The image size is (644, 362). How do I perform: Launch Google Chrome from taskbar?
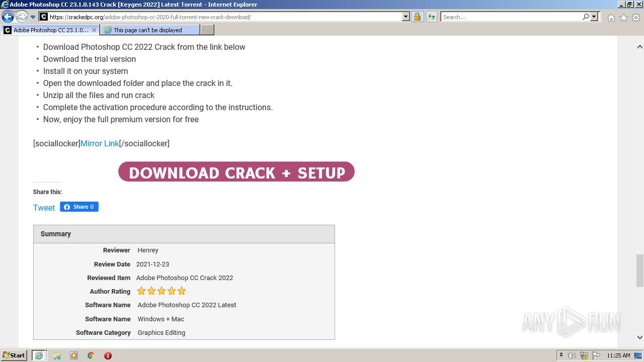tap(91, 355)
